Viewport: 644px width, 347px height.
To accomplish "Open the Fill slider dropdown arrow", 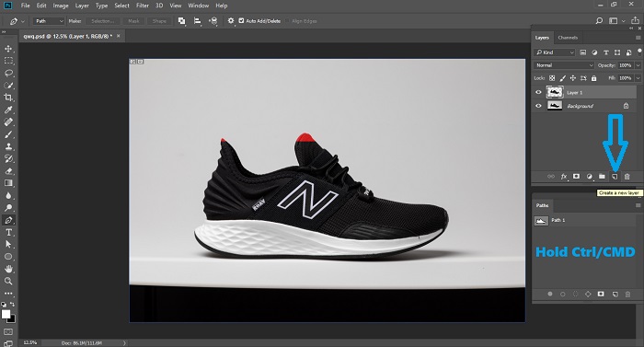I will pyautogui.click(x=638, y=78).
